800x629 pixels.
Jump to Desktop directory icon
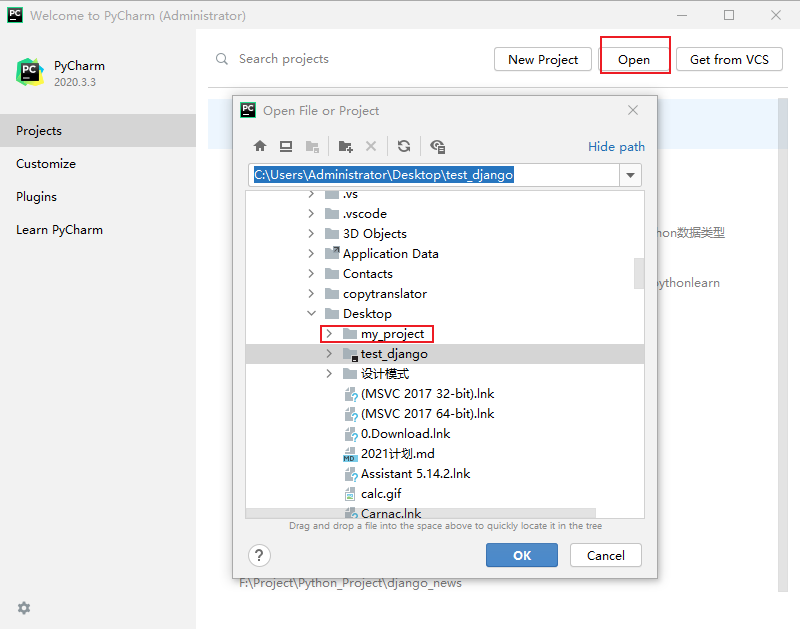(x=286, y=146)
